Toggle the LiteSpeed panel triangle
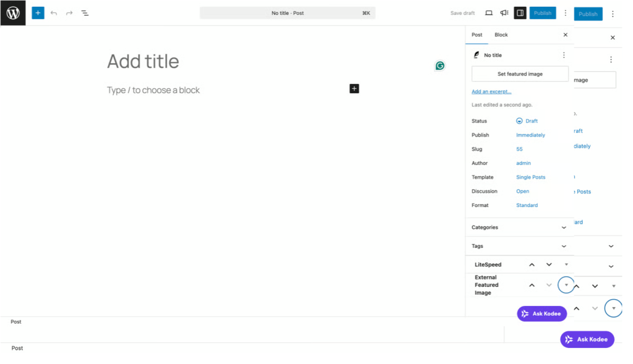 (566, 265)
